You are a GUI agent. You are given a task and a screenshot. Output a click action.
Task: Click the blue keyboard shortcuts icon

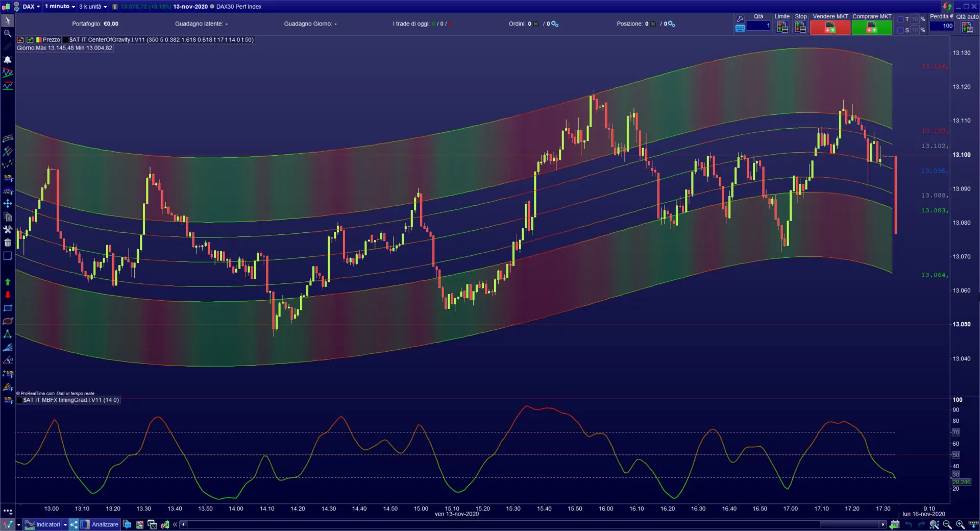click(x=740, y=29)
